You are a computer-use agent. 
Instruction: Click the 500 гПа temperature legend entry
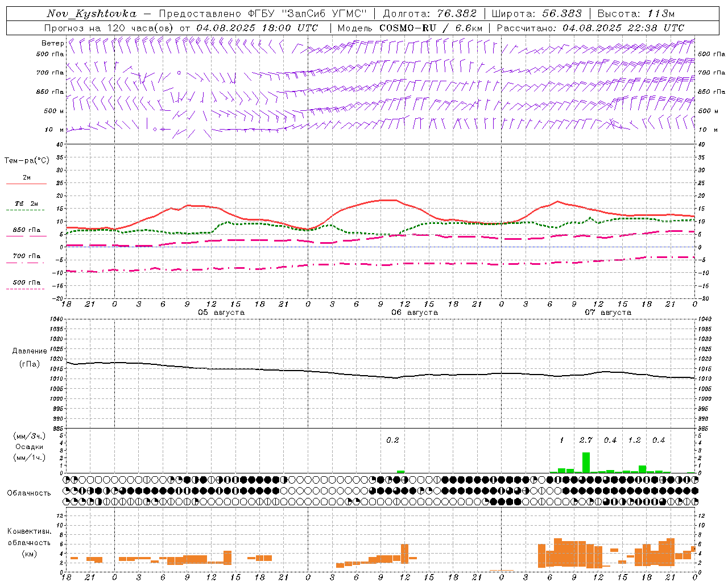tap(26, 282)
